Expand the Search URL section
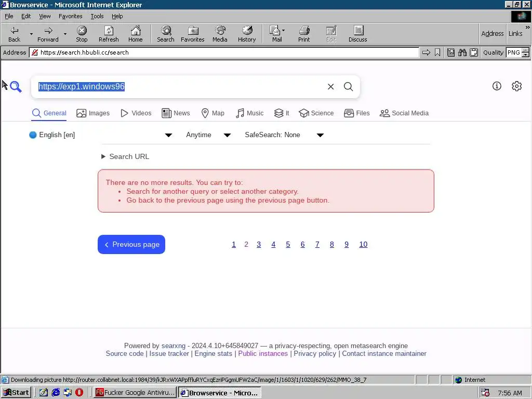This screenshot has height=399, width=532. point(125,156)
